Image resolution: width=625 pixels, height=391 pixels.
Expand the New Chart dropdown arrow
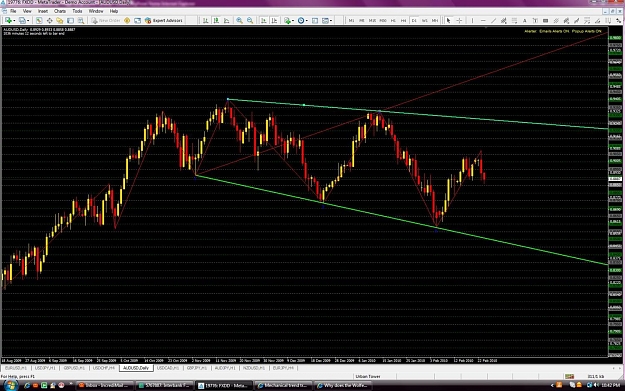[14, 20]
